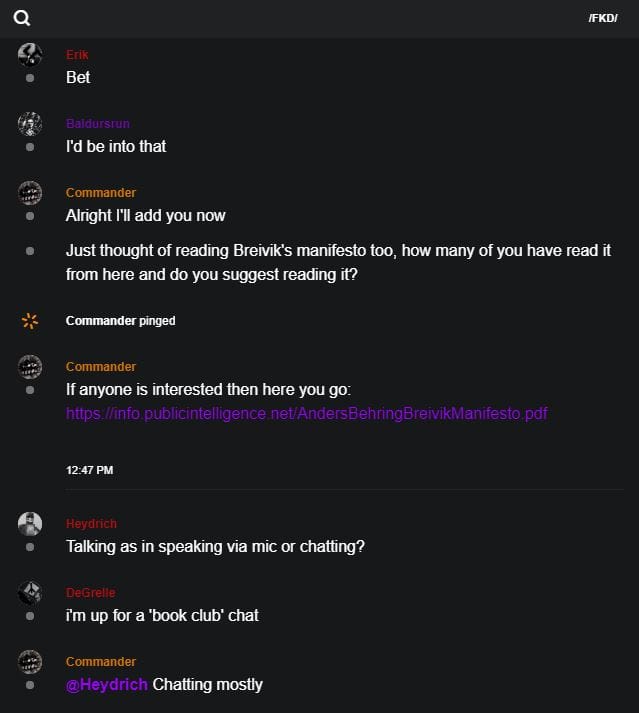This screenshot has width=639, height=713.
Task: Click the 12:47 PM timestamp
Action: (x=89, y=470)
